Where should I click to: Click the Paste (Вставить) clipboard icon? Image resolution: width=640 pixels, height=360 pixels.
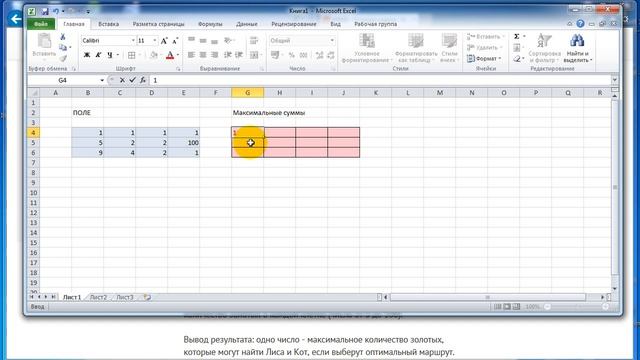[x=44, y=41]
